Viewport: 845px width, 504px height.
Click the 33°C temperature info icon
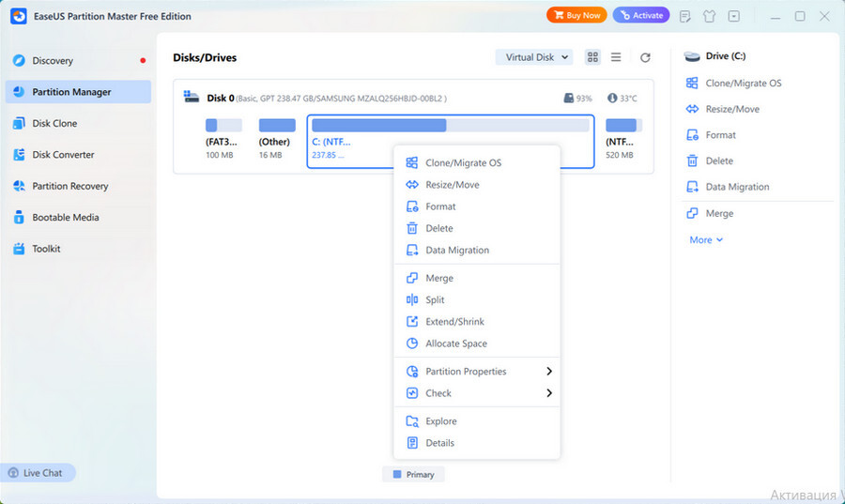point(612,98)
